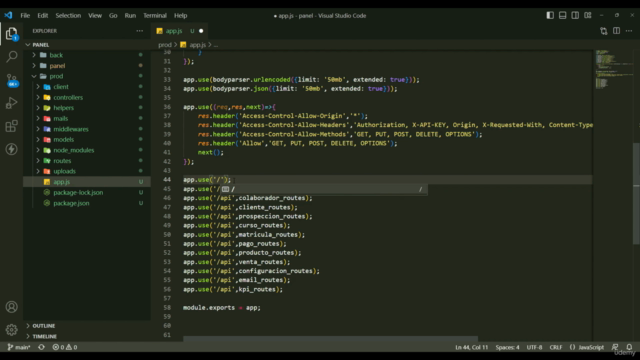Toggle the bottom panel layout icon
Image resolution: width=640 pixels, height=360 pixels.
coord(562,16)
